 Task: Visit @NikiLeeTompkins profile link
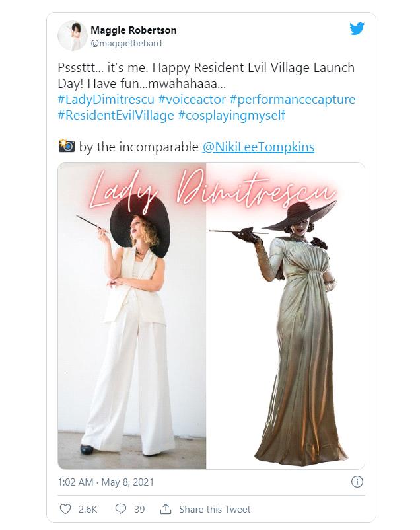pos(258,147)
